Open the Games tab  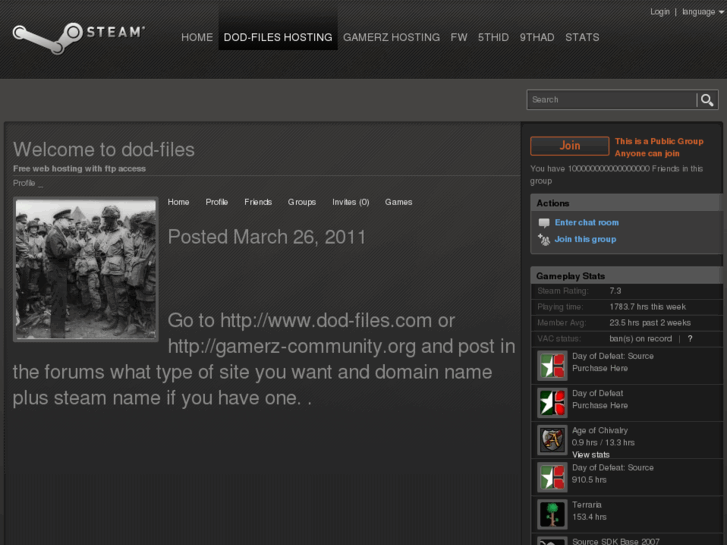[x=398, y=202]
